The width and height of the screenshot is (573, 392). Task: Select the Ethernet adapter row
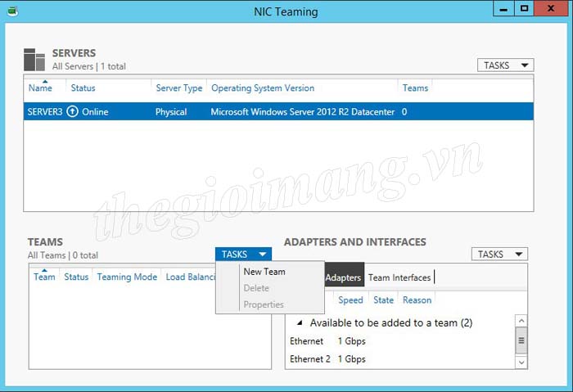(400, 341)
